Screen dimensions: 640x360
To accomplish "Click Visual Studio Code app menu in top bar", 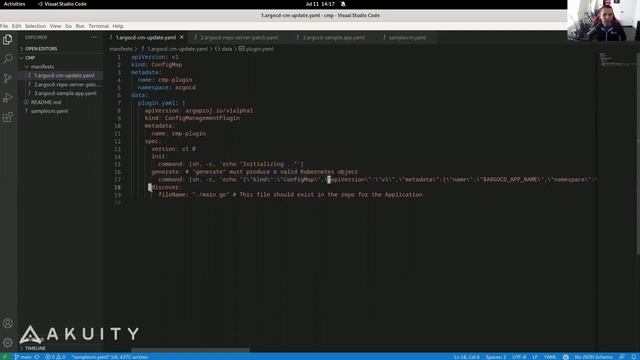I will click(x=62, y=4).
